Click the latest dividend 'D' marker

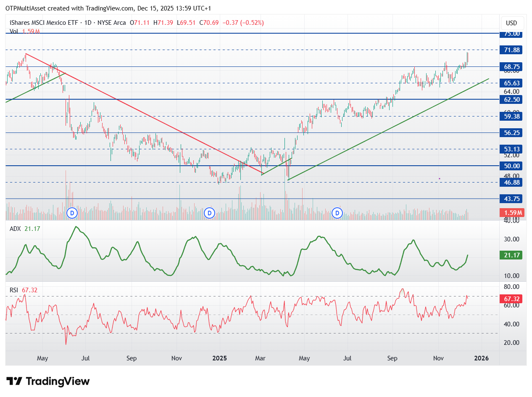337,213
